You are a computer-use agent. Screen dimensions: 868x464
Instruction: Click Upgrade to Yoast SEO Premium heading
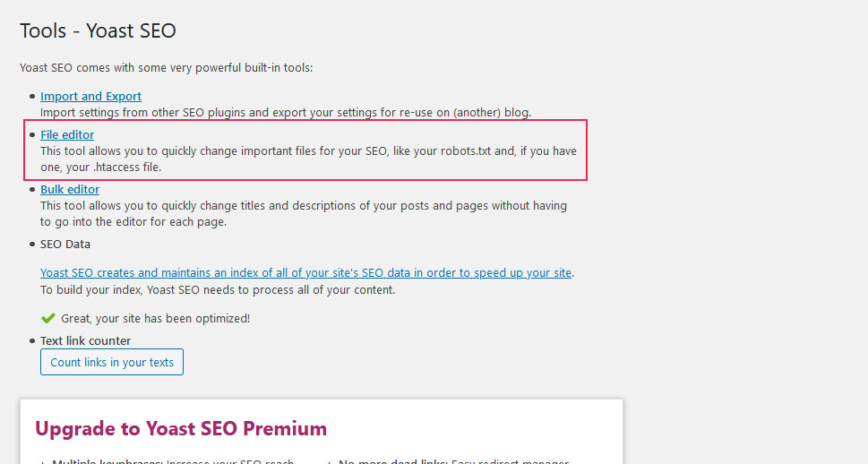point(181,428)
